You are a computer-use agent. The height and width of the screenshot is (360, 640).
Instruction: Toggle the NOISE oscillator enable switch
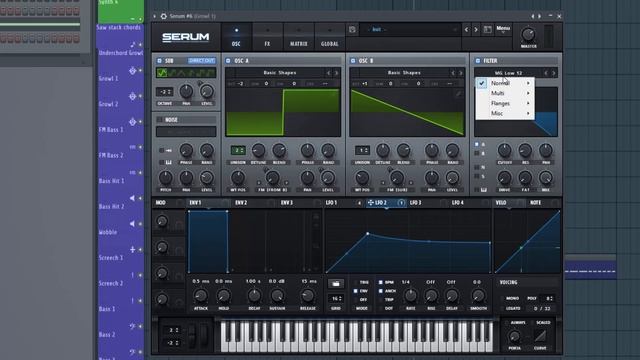160,120
